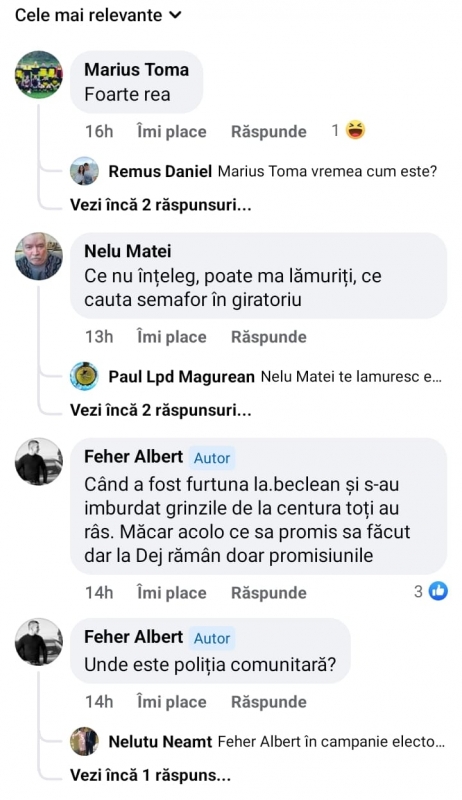462x800 pixels.
Task: Open Remus Daniel's small avatar
Action: pyautogui.click(x=84, y=171)
